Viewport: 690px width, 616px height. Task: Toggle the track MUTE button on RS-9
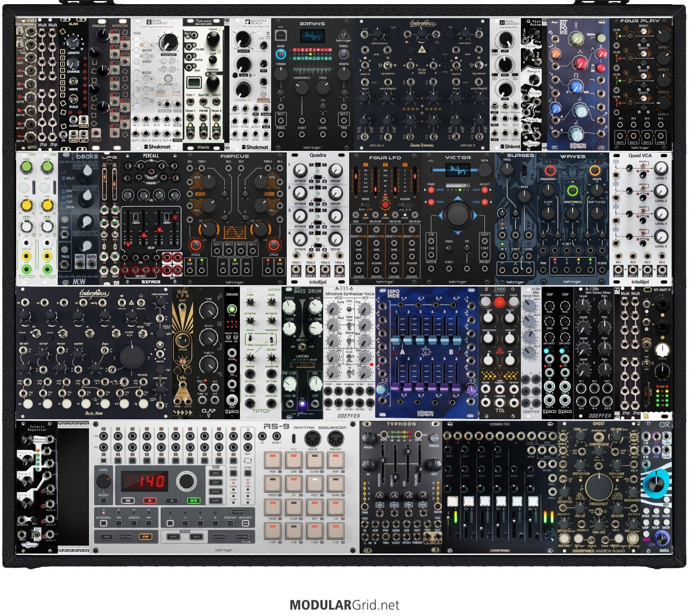point(174,536)
